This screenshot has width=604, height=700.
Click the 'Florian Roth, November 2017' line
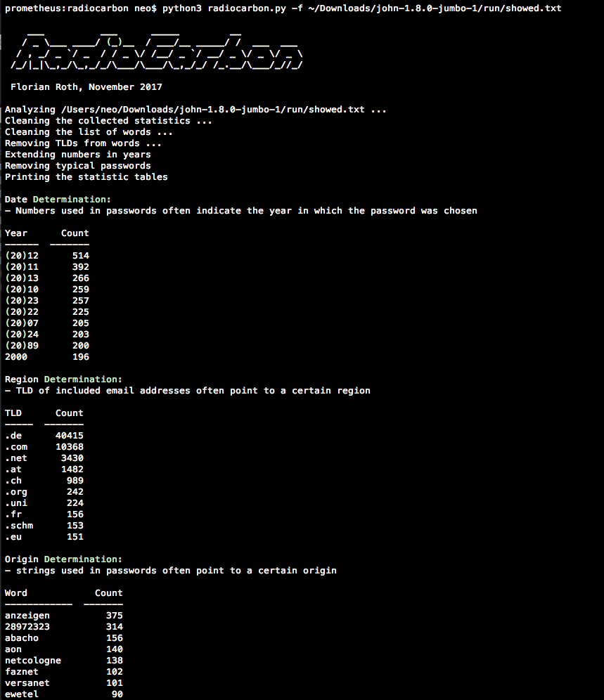pos(86,87)
